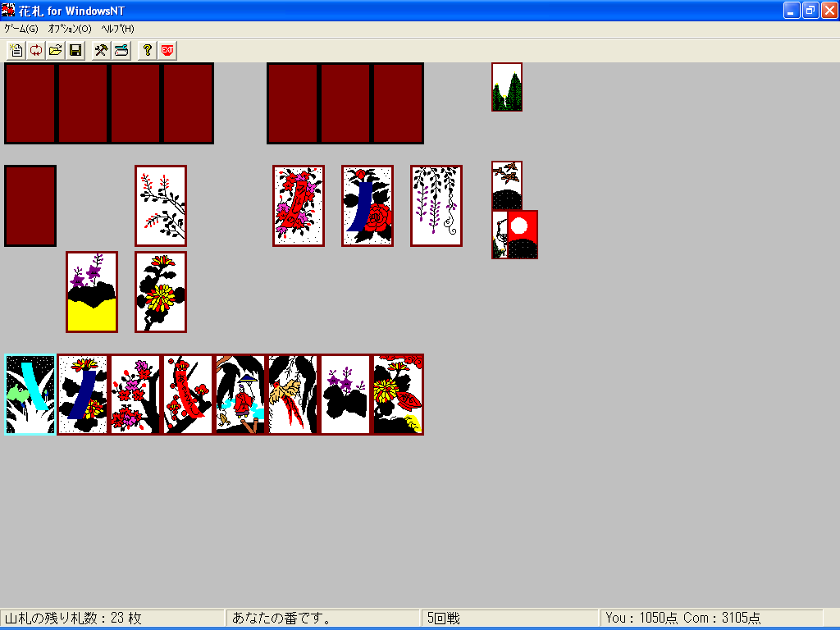Open the ヘルプ(H) menu
This screenshot has width=840, height=630.
[x=117, y=29]
